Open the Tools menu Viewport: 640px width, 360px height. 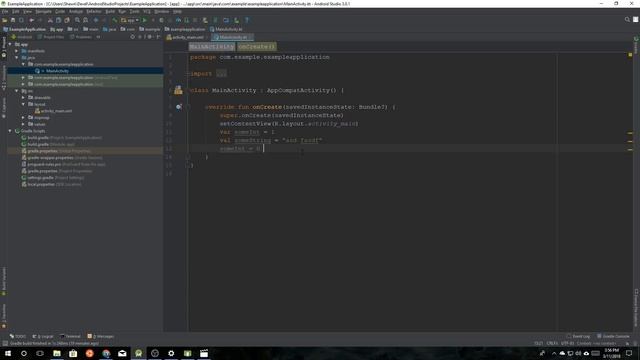point(134,11)
